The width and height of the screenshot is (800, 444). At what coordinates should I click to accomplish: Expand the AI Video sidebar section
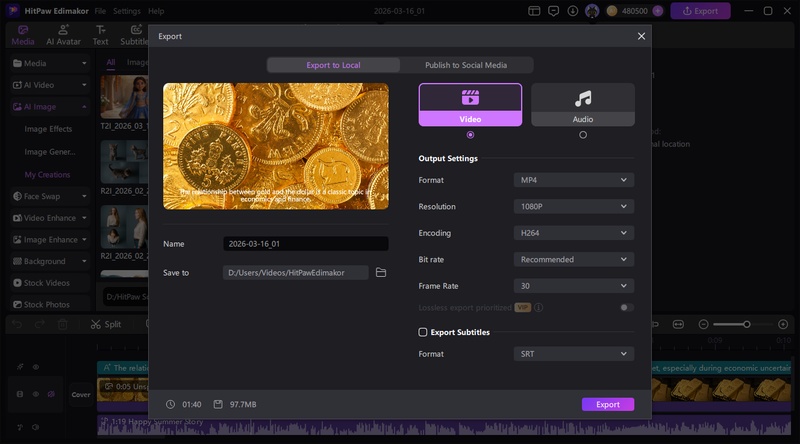[x=50, y=85]
